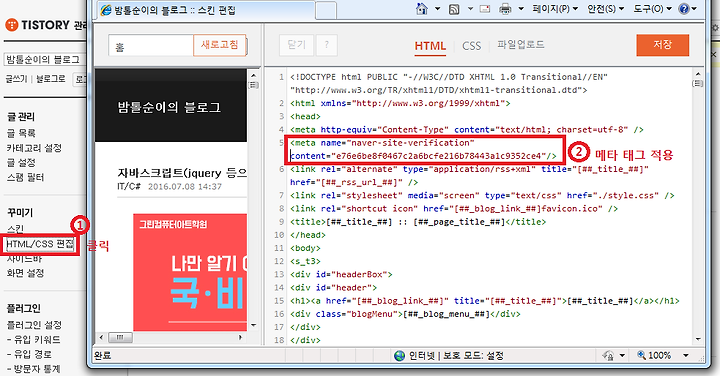This screenshot has width=720, height=376.
Task: Click the 밤톨순이의 블로그 name field in sidebar
Action: coord(45,59)
